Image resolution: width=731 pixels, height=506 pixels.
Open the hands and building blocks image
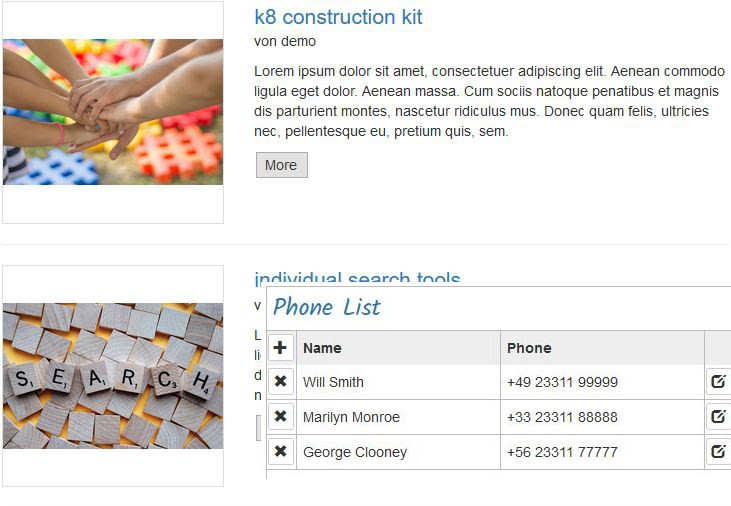point(113,112)
